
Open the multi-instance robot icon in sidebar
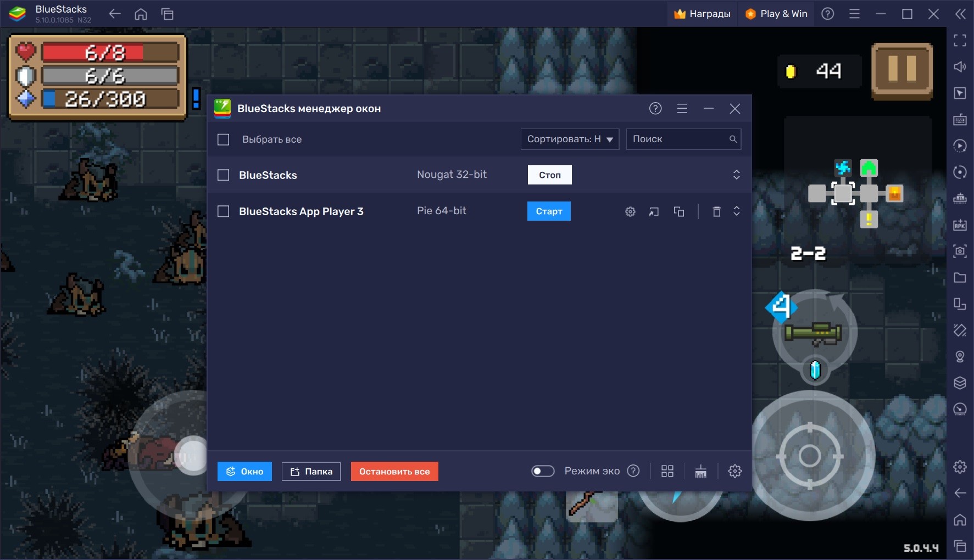pos(960,198)
